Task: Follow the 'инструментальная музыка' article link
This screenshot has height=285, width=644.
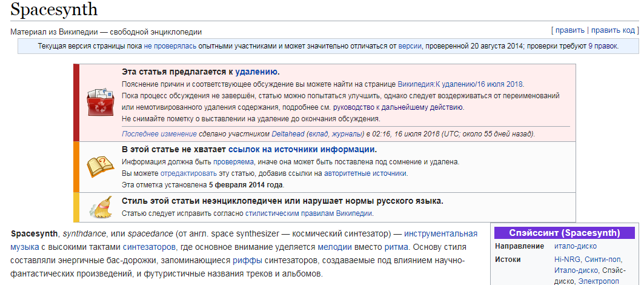Action: [440, 234]
